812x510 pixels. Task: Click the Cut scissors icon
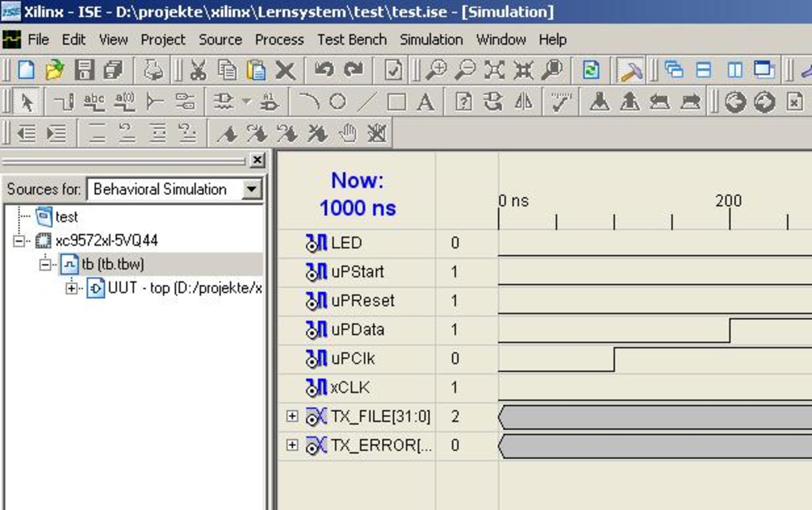[198, 70]
